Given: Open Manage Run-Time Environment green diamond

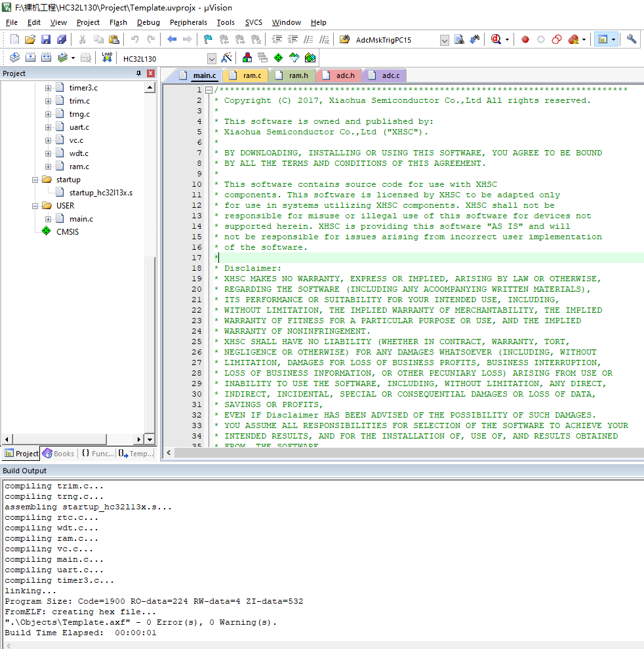Looking at the screenshot, I should 278,58.
